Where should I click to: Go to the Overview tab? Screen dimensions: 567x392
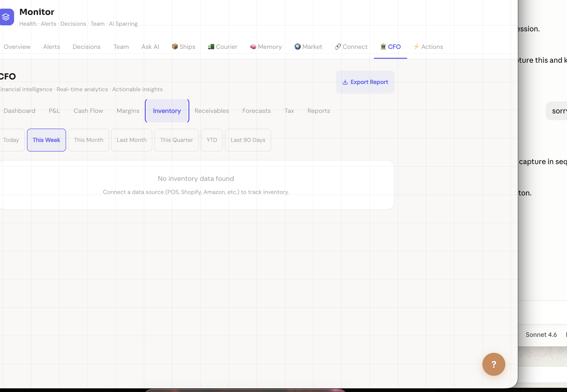point(17,47)
